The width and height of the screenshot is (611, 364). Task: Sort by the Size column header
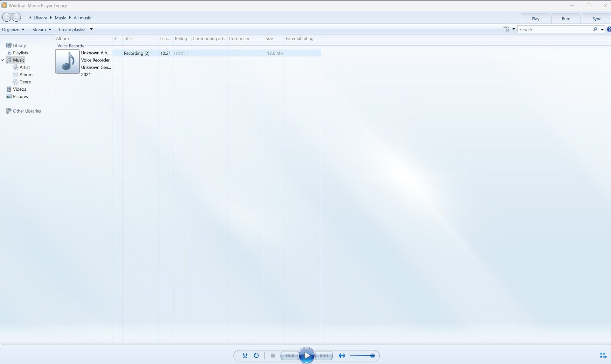click(274, 38)
